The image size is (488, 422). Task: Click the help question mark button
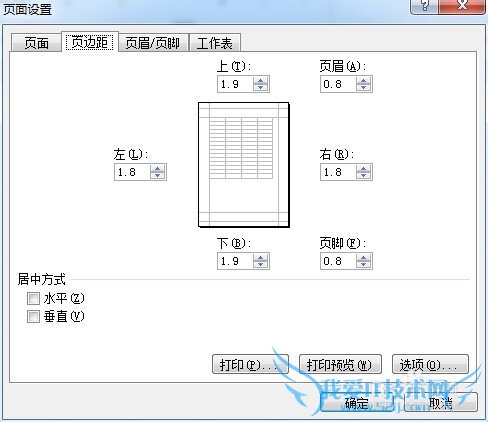tap(425, 6)
